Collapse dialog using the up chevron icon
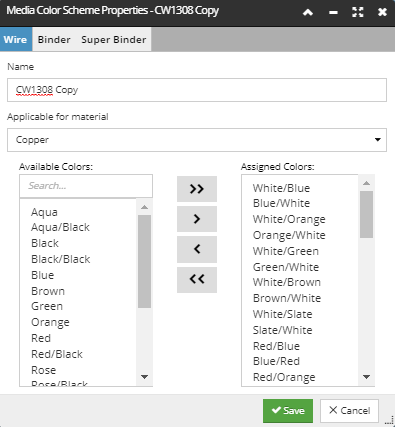Image resolution: width=395 pixels, height=427 pixels. 308,13
